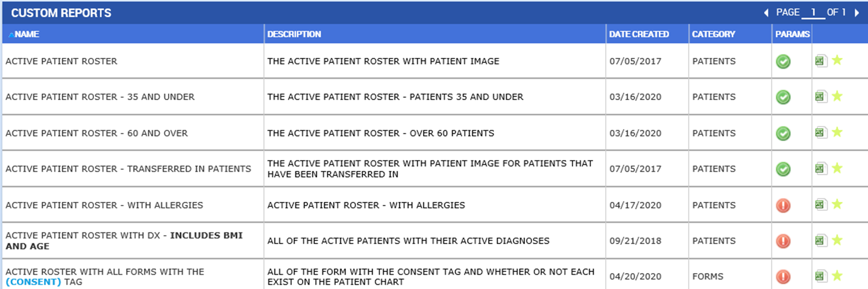Click the star for Active Patient Roster - With Allergies
The height and width of the screenshot is (289, 868).
837,204
